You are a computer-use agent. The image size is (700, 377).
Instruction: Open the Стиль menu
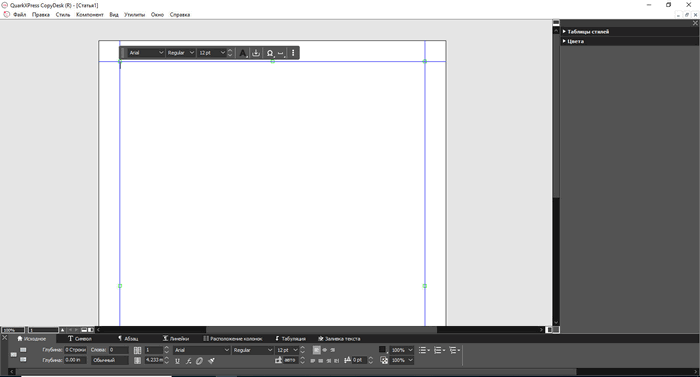(63, 15)
